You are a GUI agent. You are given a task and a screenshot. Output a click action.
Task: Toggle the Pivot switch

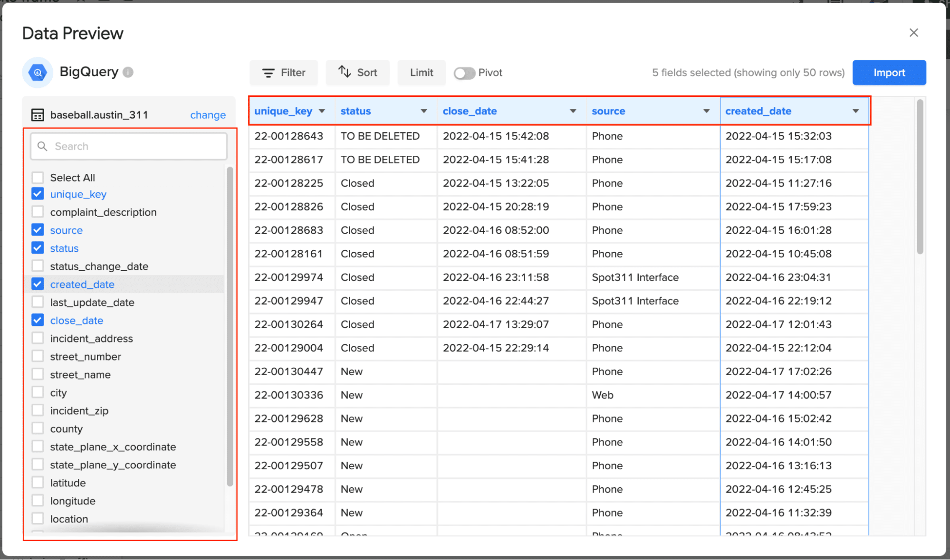click(x=464, y=73)
